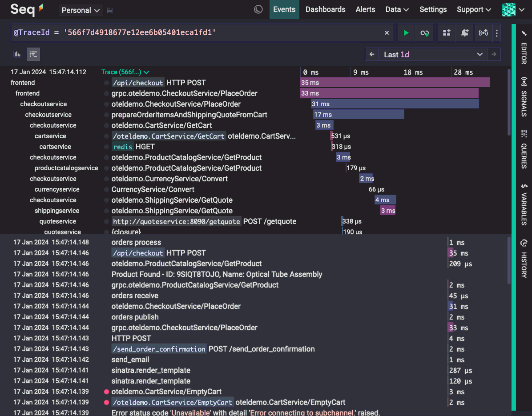Select the 35 ms /api/checkout span bar

pyautogui.click(x=395, y=82)
